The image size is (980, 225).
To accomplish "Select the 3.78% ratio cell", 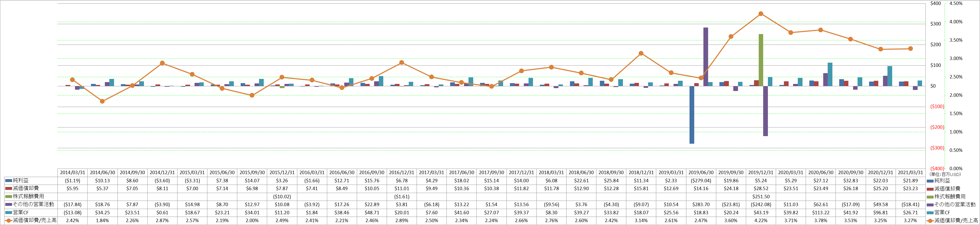I will [x=821, y=221].
